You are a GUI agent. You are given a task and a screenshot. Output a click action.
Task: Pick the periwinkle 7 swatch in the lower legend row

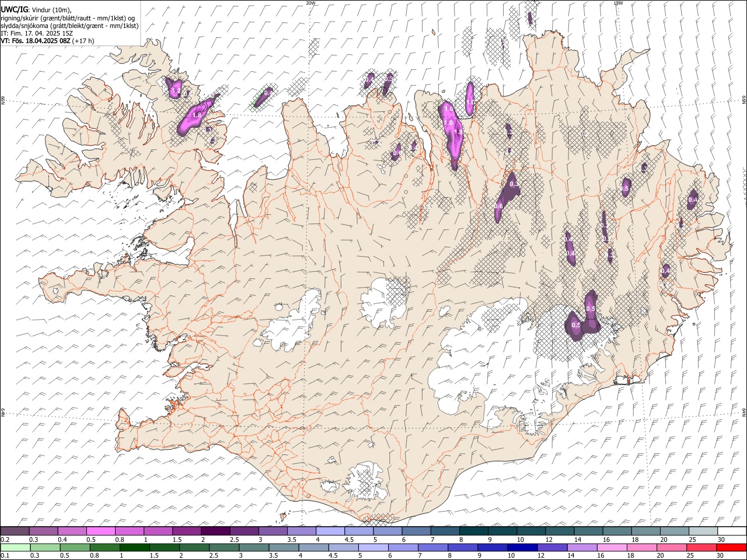pos(433,547)
